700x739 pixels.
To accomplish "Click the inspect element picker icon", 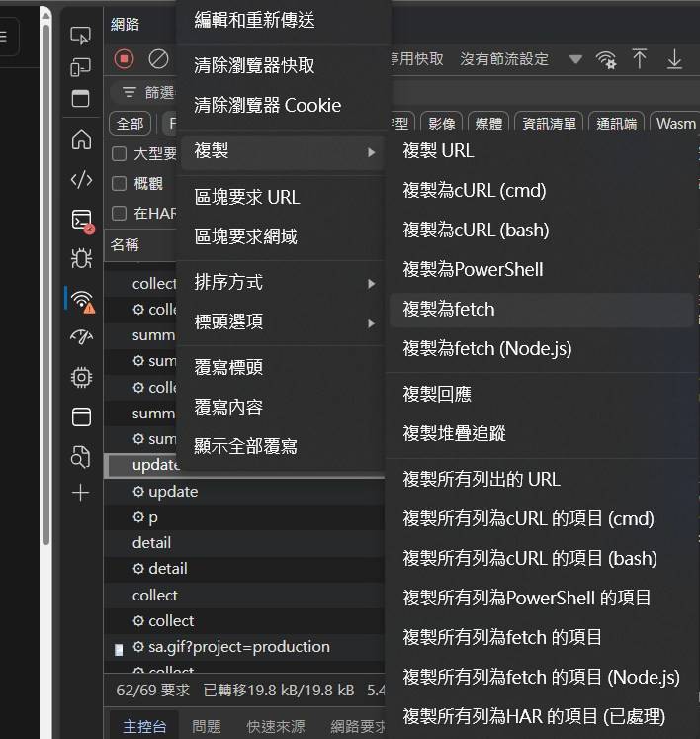I will click(x=81, y=36).
